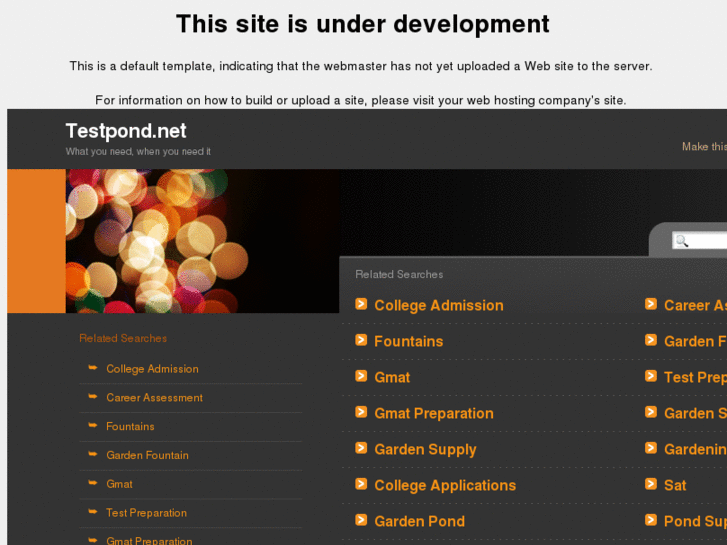This screenshot has height=545, width=727.
Task: Click the small arrow bullet beside sidebar Gmat
Action: click(x=93, y=483)
